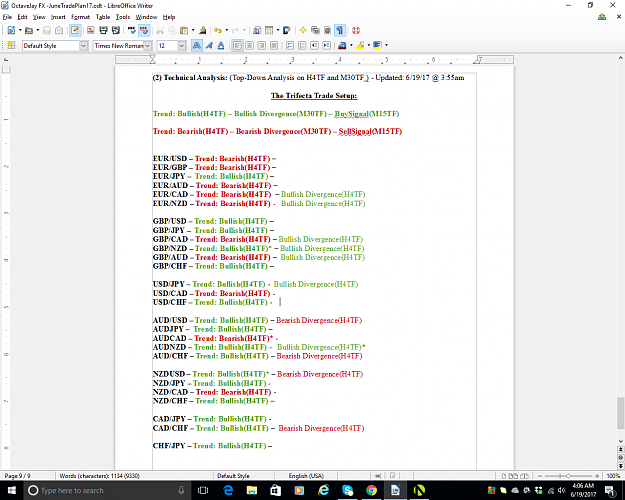625x500 pixels.
Task: Click the Paste clipboard icon
Action: click(184, 30)
